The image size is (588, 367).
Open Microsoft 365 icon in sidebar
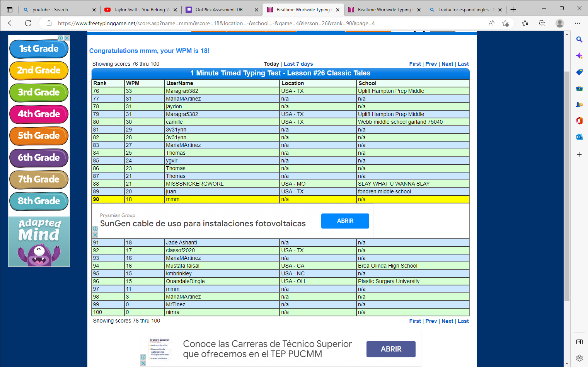click(x=579, y=121)
